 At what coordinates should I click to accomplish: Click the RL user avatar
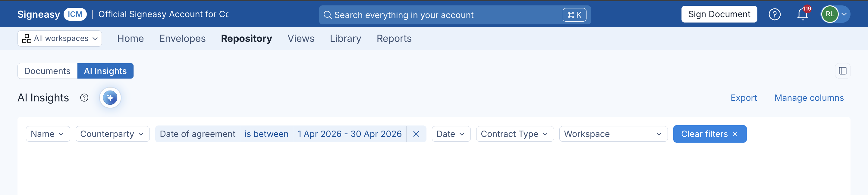coord(830,14)
